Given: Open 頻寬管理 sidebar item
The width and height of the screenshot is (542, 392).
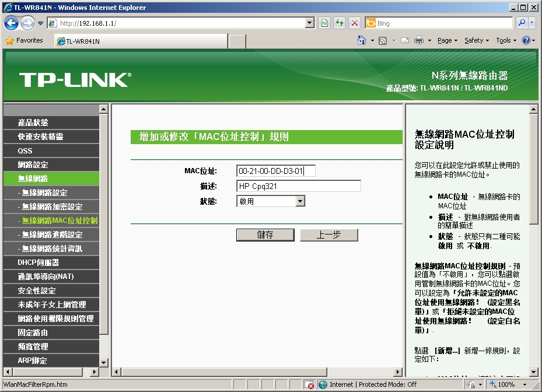Looking at the screenshot, I should click(x=51, y=346).
